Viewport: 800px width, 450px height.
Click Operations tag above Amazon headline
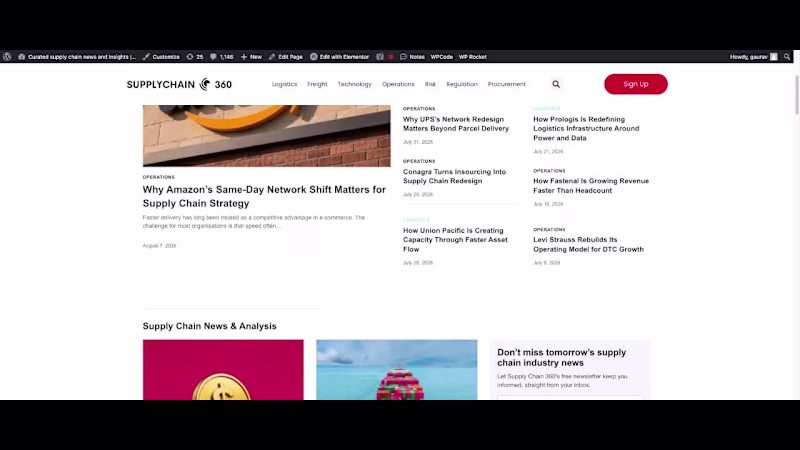click(159, 177)
